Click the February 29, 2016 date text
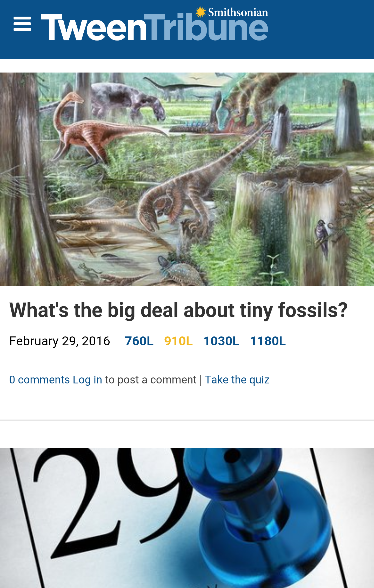Image resolution: width=374 pixels, height=588 pixels. [60, 341]
